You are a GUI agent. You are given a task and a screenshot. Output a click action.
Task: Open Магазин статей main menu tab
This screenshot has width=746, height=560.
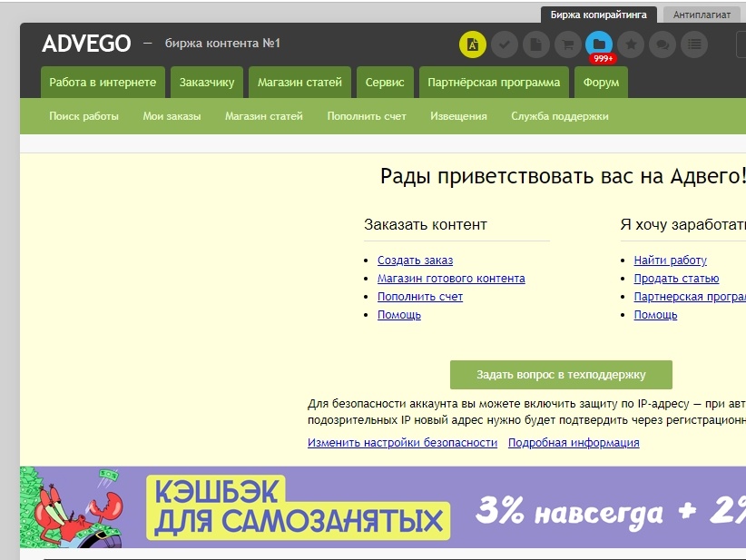coord(299,83)
